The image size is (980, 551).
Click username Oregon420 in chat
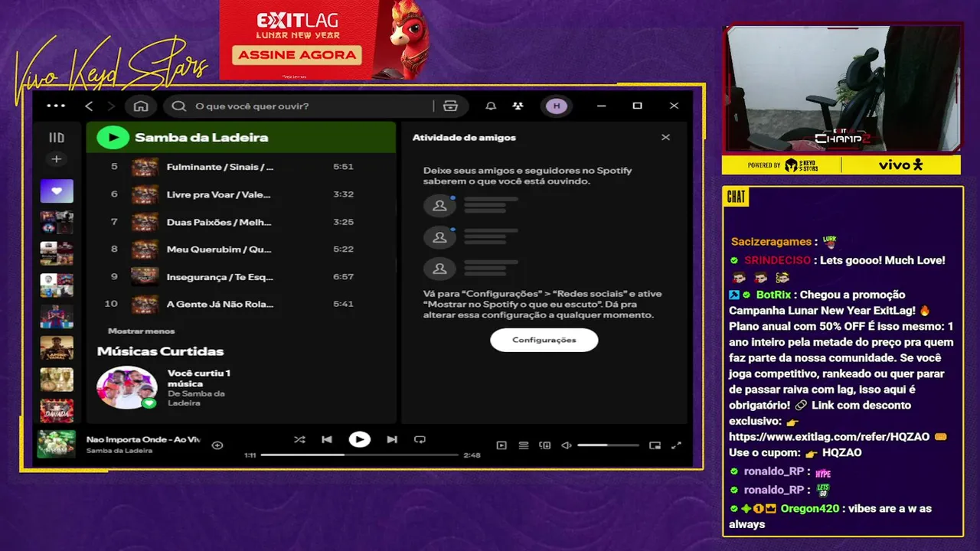(x=808, y=508)
